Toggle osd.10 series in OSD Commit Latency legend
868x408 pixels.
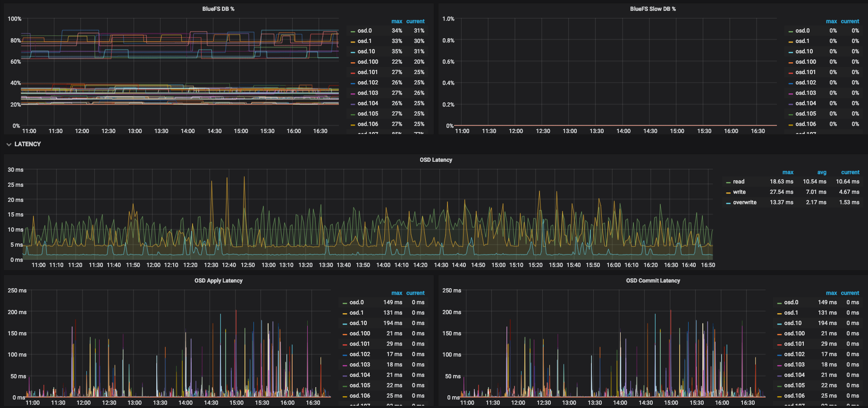[x=793, y=323]
